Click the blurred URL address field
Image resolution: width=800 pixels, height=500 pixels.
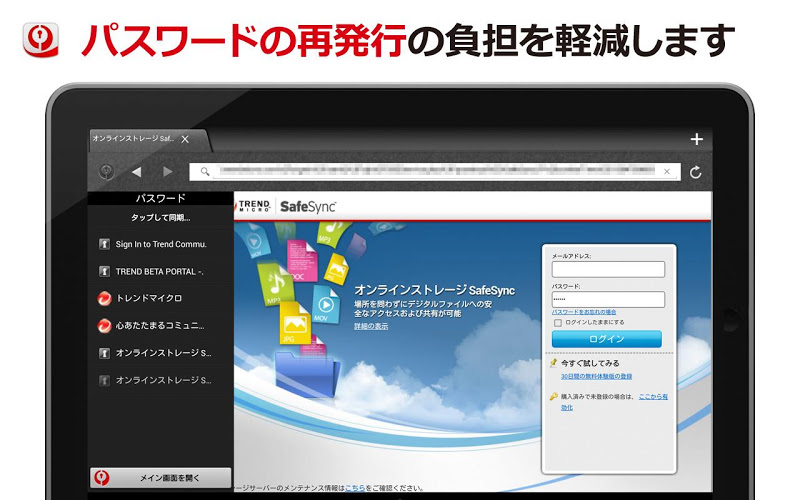[435, 171]
